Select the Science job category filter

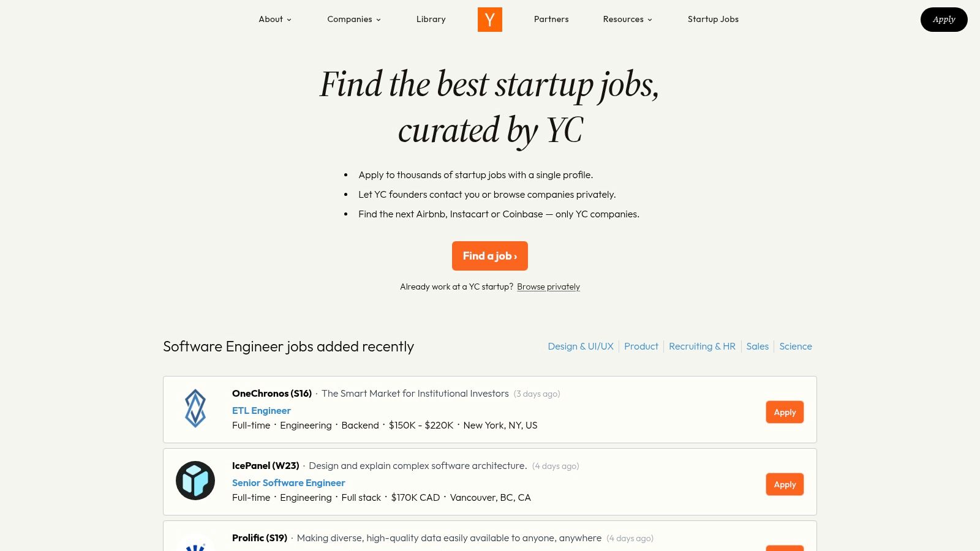coord(795,346)
